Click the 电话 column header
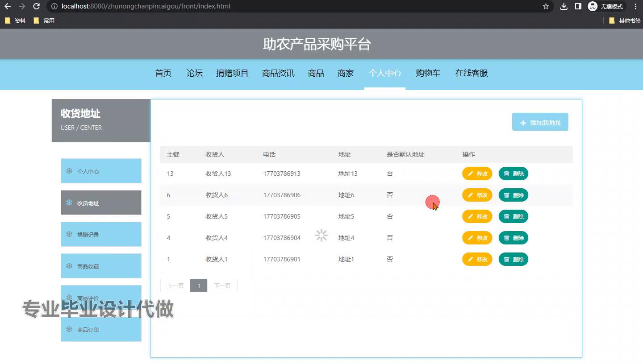The height and width of the screenshot is (364, 643). pyautogui.click(x=269, y=154)
